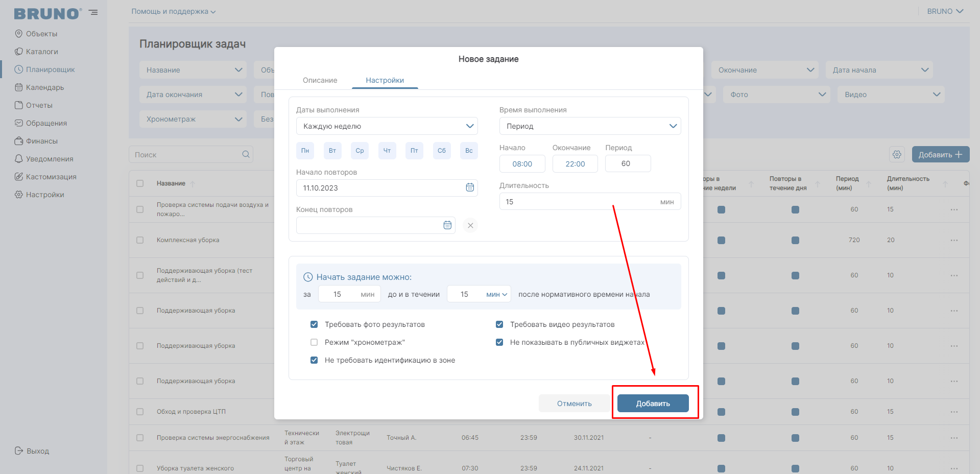The height and width of the screenshot is (474, 980).
Task: Expand the Фото filter dropdown
Action: pyautogui.click(x=777, y=94)
